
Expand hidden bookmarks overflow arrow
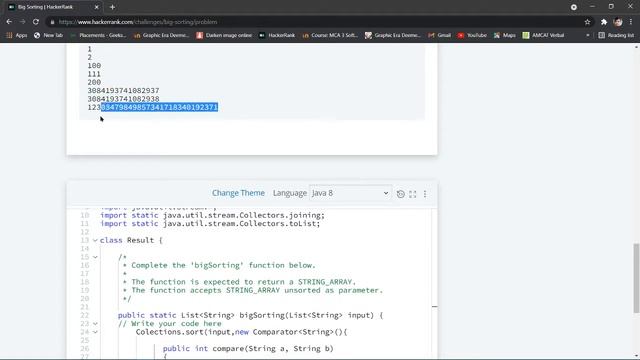[588, 36]
